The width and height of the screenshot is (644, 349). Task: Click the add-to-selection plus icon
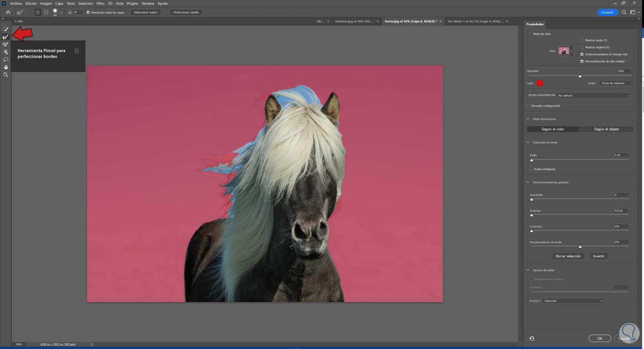click(x=37, y=12)
